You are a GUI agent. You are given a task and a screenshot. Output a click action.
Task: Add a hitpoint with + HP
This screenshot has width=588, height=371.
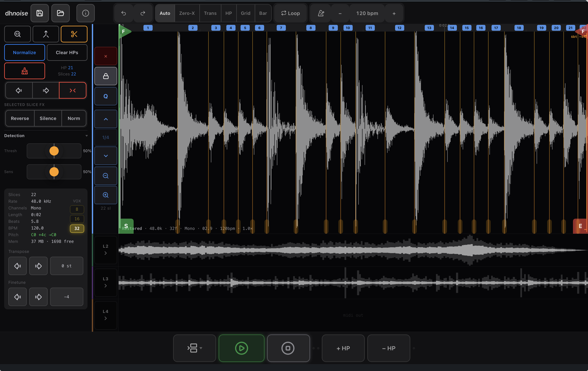click(343, 348)
